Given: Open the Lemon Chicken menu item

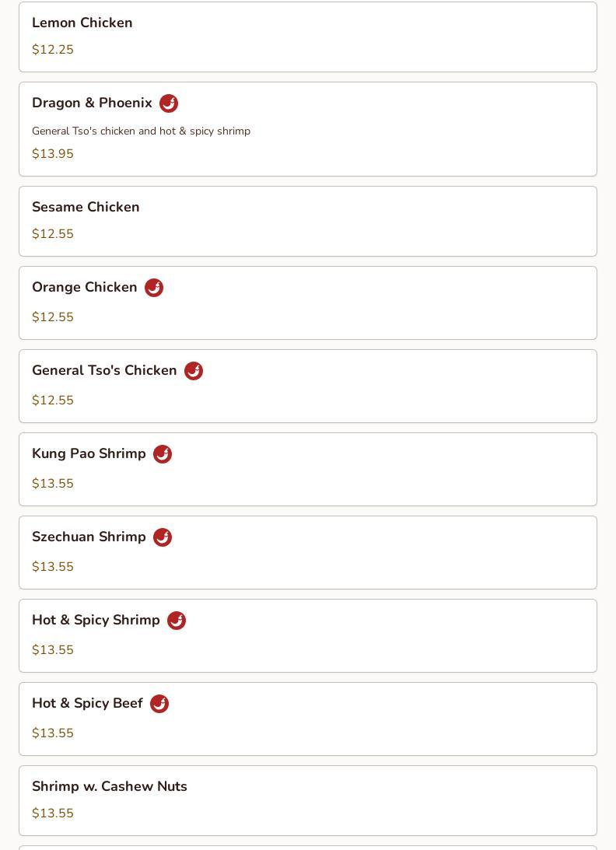Looking at the screenshot, I should pos(308,37).
